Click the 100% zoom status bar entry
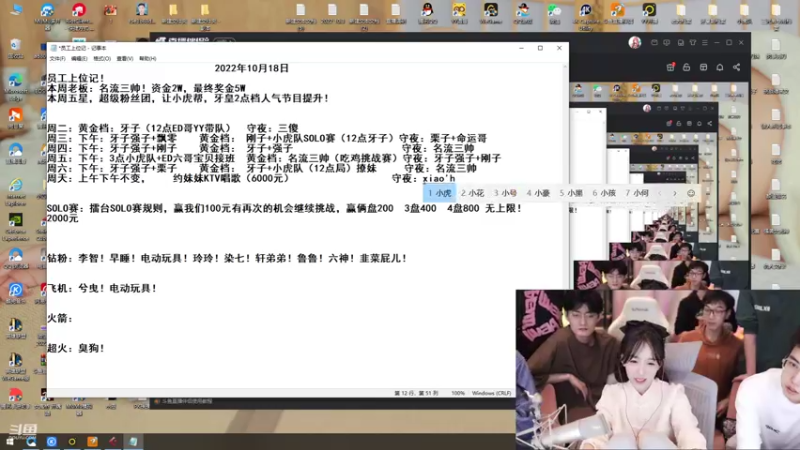Viewport: 800px width, 450px height. [458, 393]
